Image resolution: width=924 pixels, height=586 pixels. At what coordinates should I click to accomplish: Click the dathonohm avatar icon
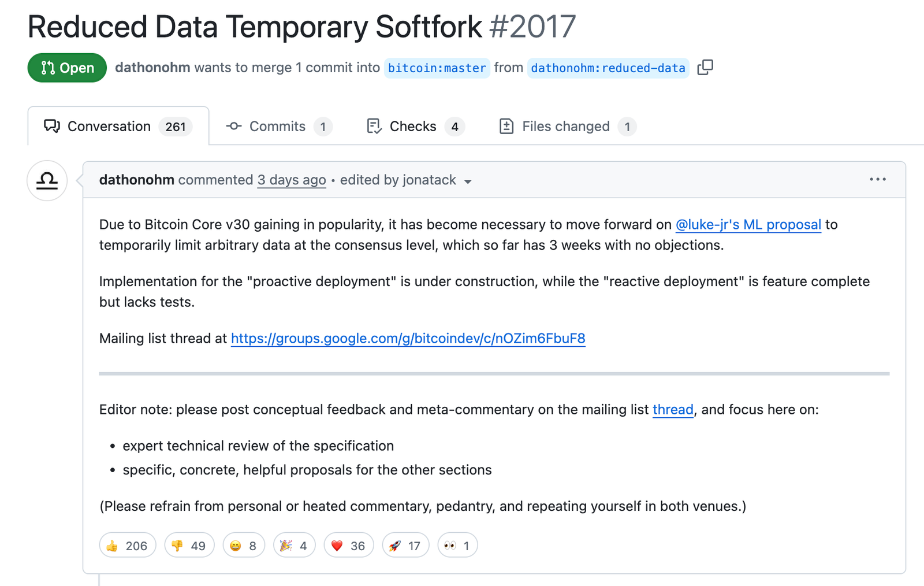click(x=47, y=181)
